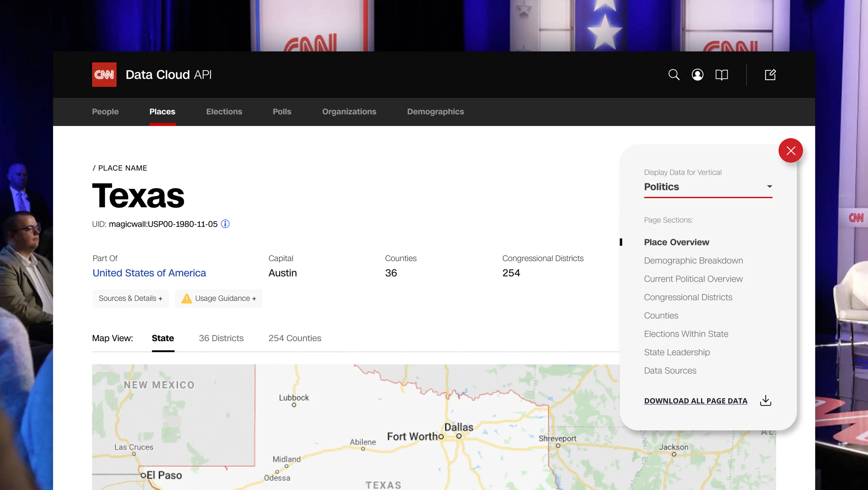Click Abilene on the map

click(363, 442)
